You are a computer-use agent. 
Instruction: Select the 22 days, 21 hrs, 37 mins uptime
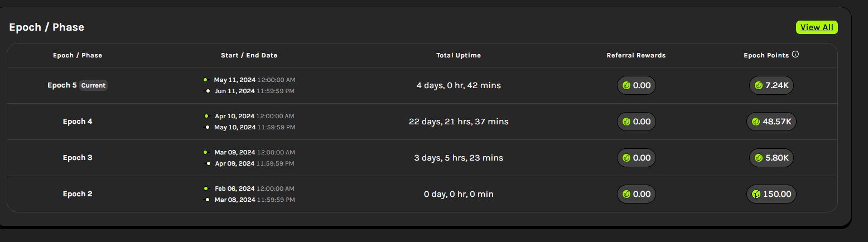coord(459,122)
